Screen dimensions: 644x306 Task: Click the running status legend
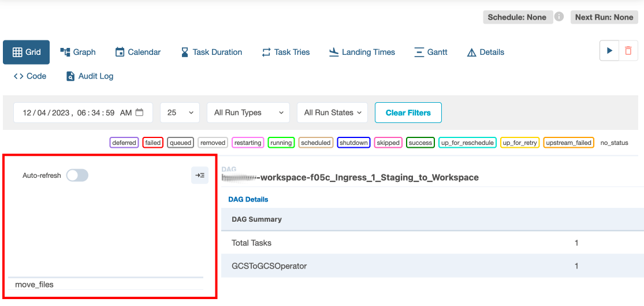tap(281, 143)
